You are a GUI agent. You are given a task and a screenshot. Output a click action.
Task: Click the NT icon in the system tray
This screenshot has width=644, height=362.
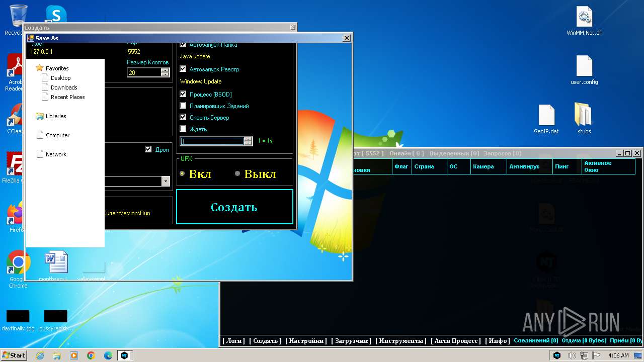point(557,355)
